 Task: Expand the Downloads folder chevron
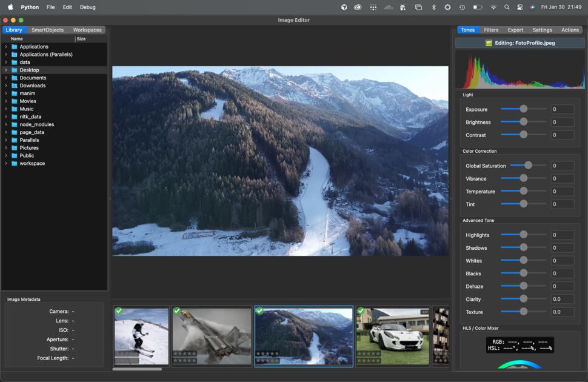click(x=6, y=85)
